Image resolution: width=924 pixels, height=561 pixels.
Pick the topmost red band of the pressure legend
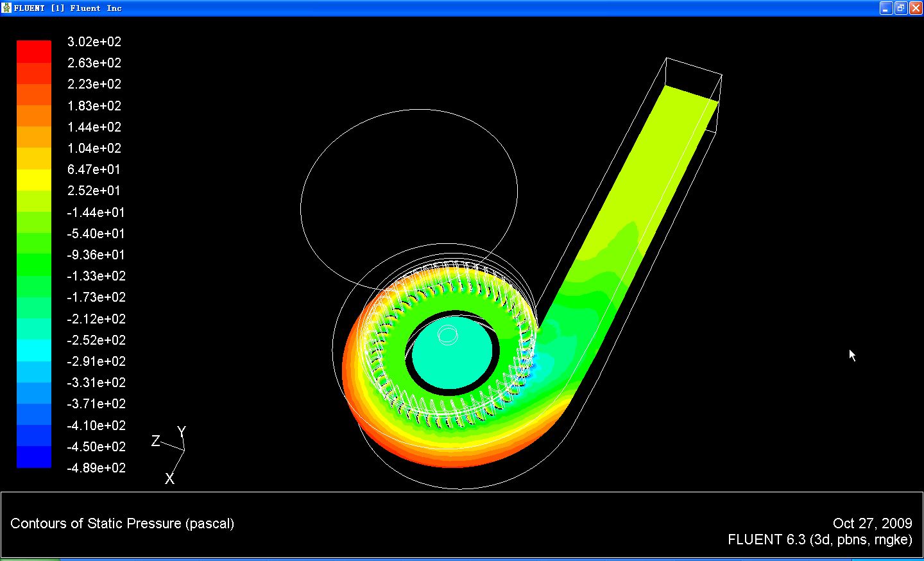click(x=34, y=52)
